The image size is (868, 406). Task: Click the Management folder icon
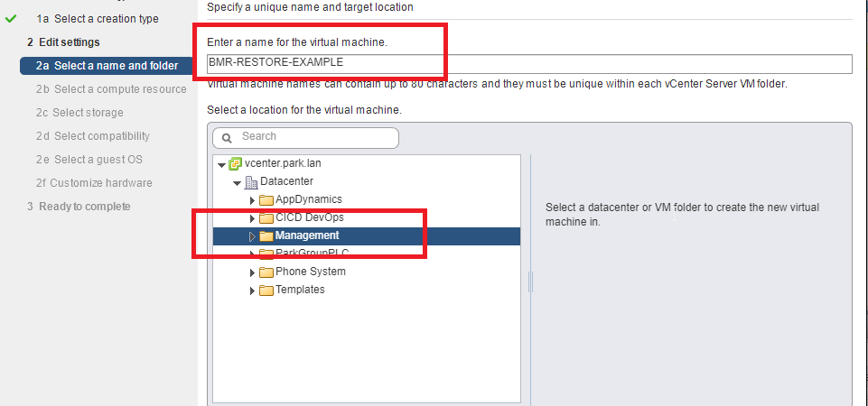[266, 236]
